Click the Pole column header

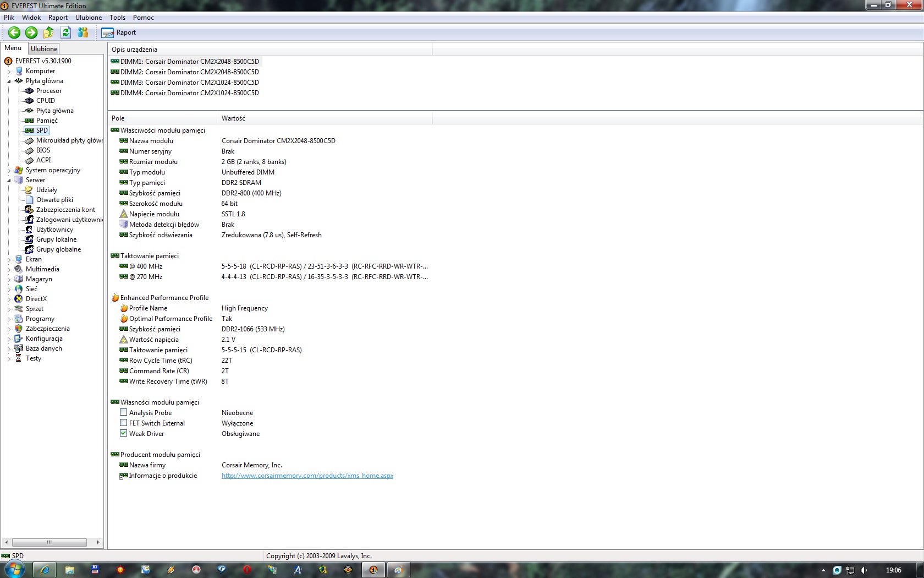pyautogui.click(x=163, y=118)
